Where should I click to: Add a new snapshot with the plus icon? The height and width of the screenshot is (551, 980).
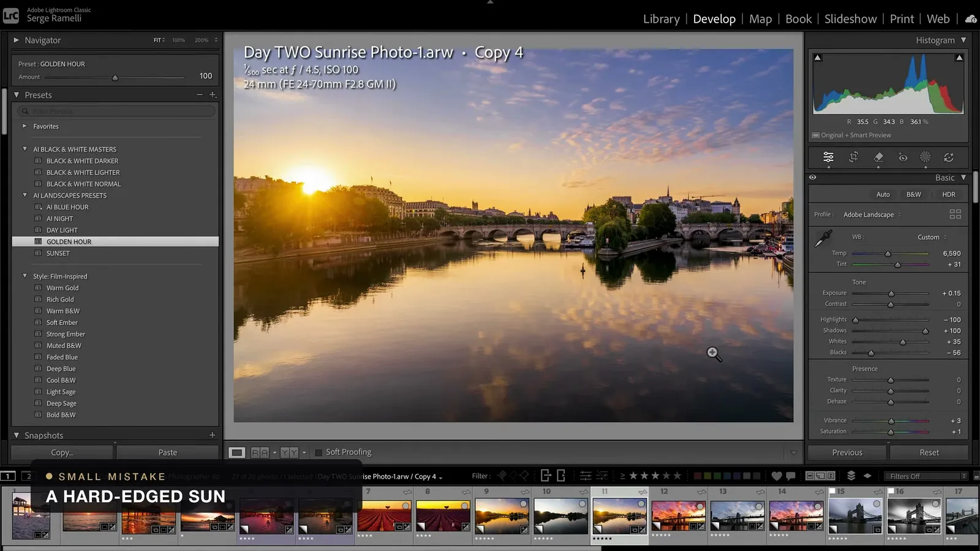[x=213, y=435]
